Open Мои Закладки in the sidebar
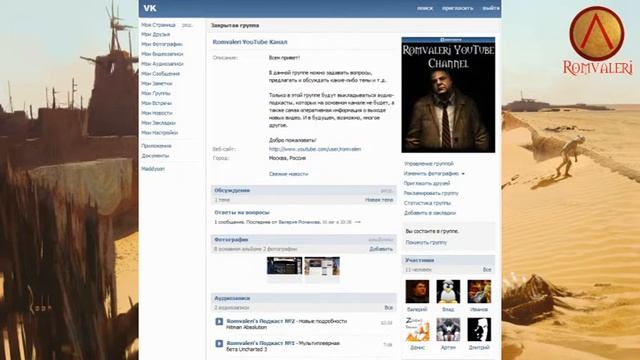The image size is (640, 360). coord(158,123)
